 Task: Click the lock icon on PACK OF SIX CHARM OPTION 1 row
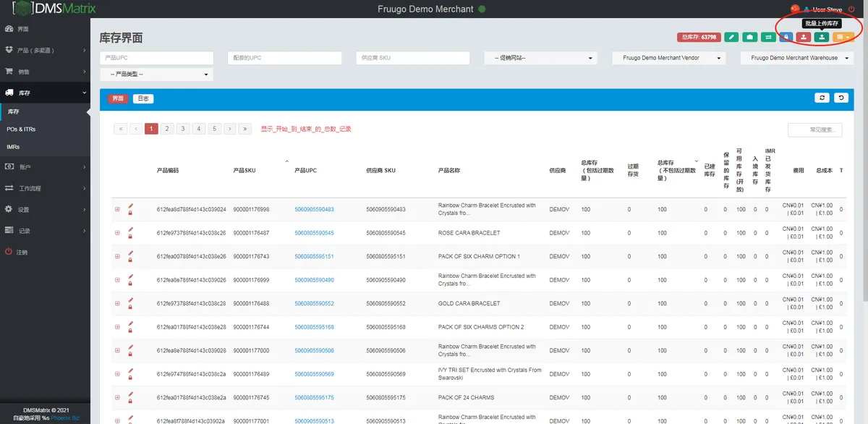tap(131, 260)
